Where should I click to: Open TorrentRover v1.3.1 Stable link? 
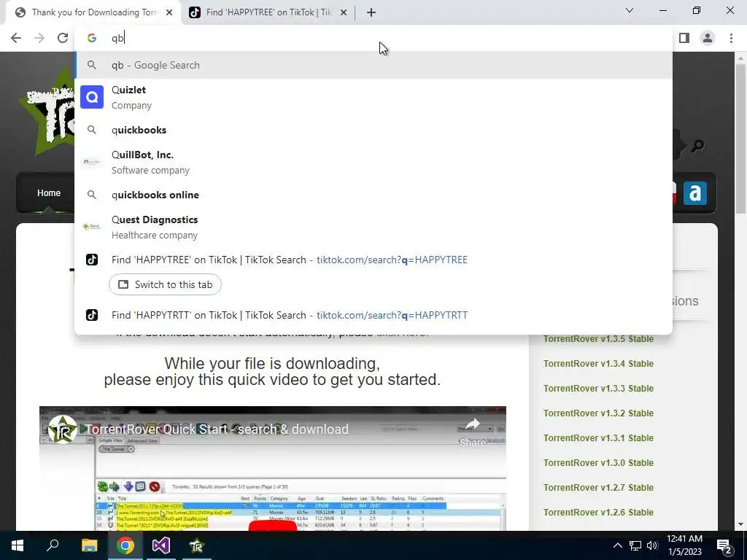(598, 438)
